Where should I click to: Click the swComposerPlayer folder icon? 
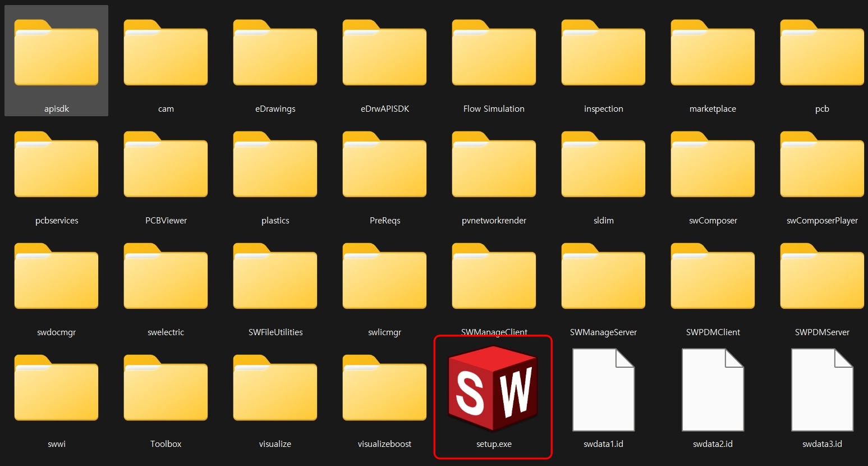pos(822,165)
